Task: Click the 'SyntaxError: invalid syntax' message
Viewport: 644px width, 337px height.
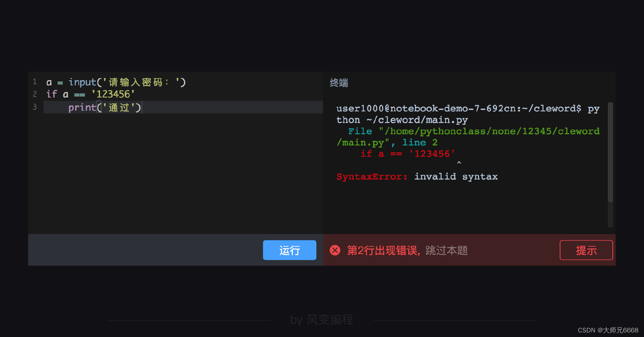Action: coord(417,176)
